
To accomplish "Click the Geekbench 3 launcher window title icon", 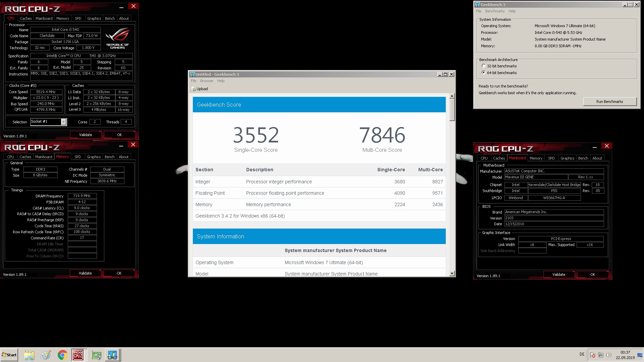I will tap(477, 5).
